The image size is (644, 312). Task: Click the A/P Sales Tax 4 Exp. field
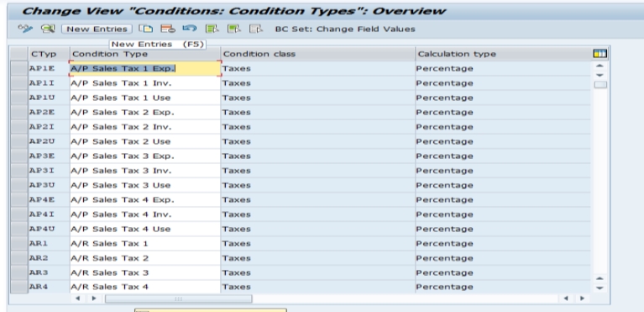pos(145,199)
